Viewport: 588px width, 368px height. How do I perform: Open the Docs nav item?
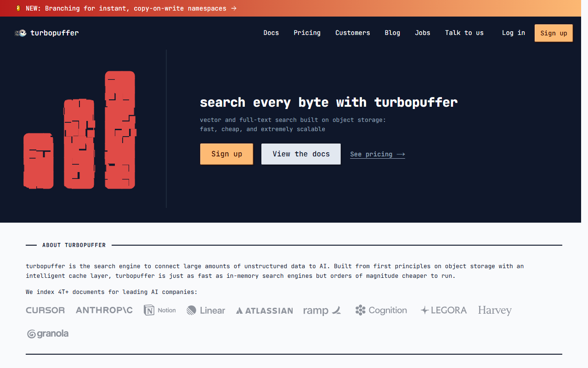tap(271, 33)
